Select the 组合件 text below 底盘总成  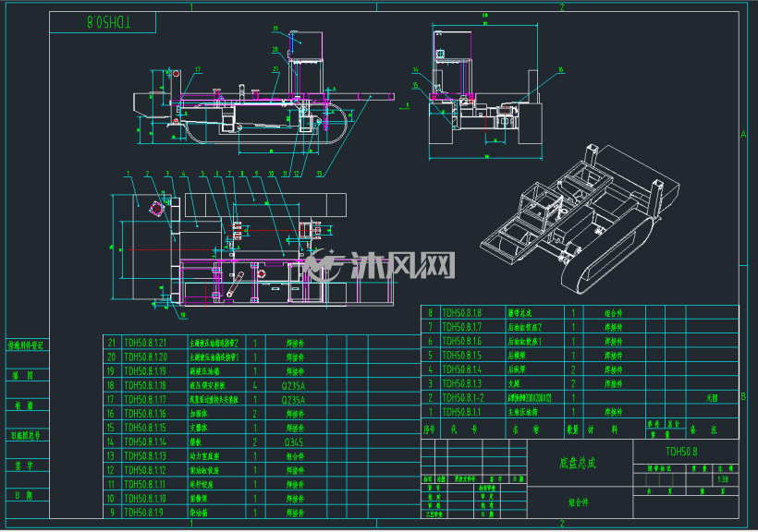[x=579, y=502]
